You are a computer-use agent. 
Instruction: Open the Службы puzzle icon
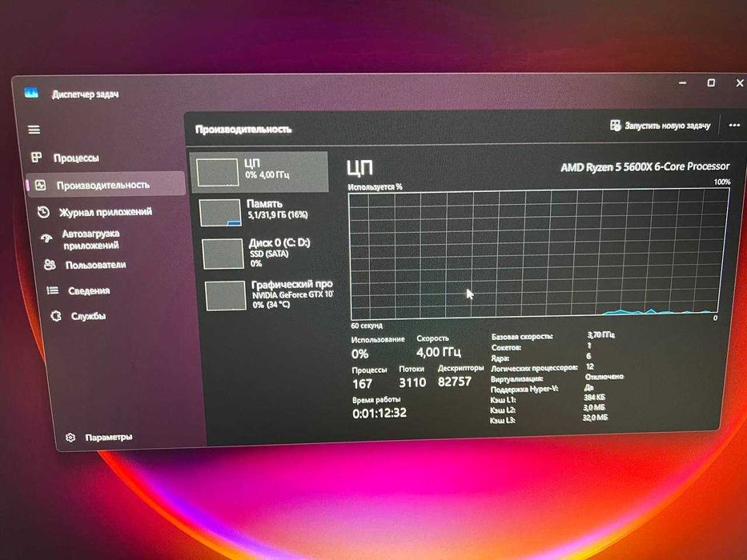tap(56, 316)
